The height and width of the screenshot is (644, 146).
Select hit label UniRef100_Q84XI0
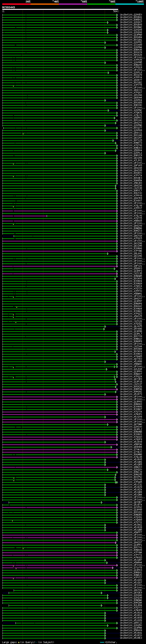click(131, 90)
